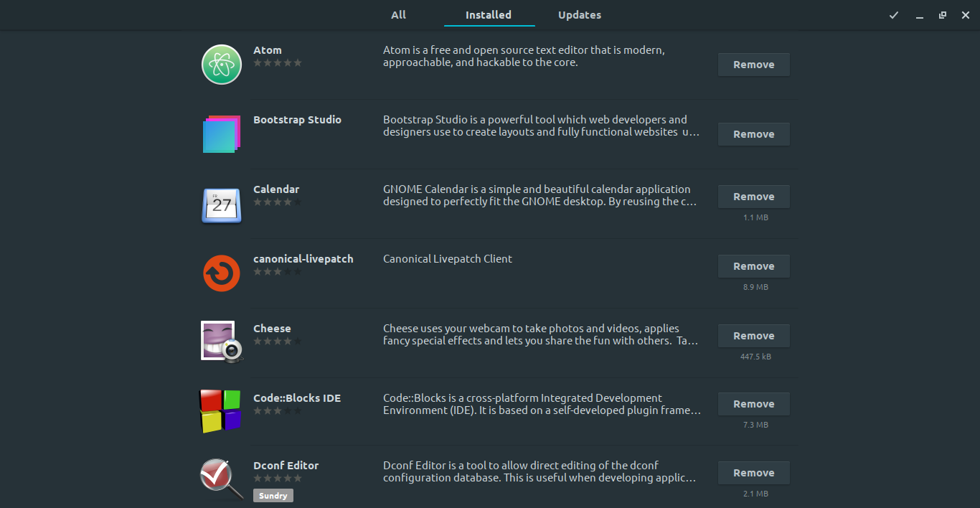This screenshot has height=508, width=980.
Task: Open the Updates tab
Action: pyautogui.click(x=580, y=15)
